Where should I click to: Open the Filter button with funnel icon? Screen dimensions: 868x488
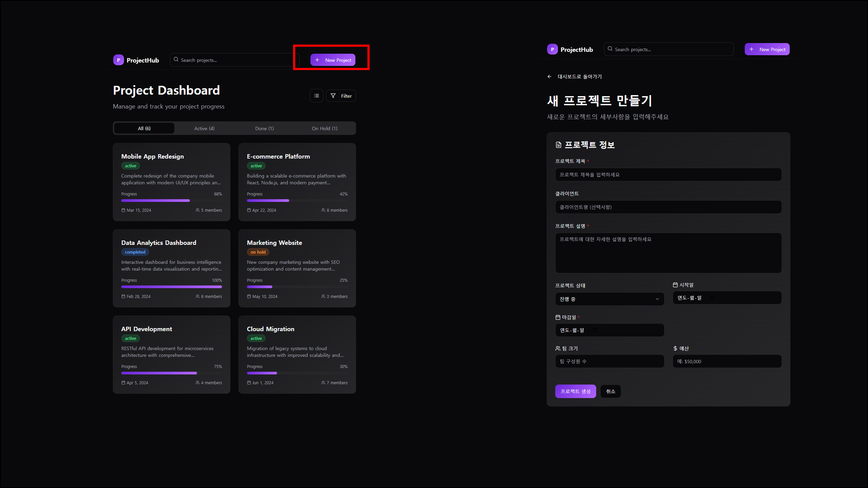(341, 96)
